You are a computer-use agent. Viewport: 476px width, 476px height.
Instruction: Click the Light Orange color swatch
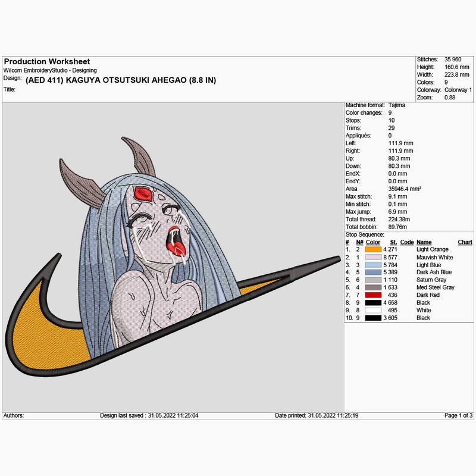click(373, 250)
